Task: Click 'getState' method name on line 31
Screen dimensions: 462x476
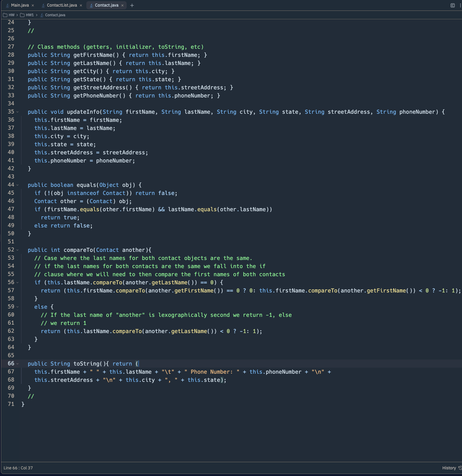Action: pyautogui.click(x=86, y=79)
